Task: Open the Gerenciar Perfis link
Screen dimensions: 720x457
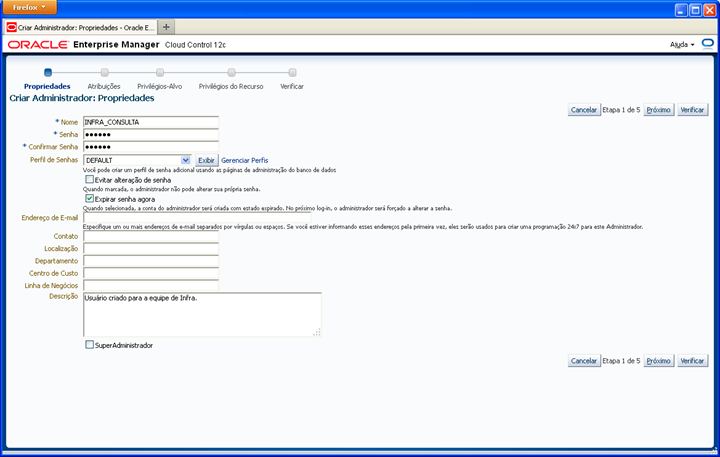Action: click(245, 160)
